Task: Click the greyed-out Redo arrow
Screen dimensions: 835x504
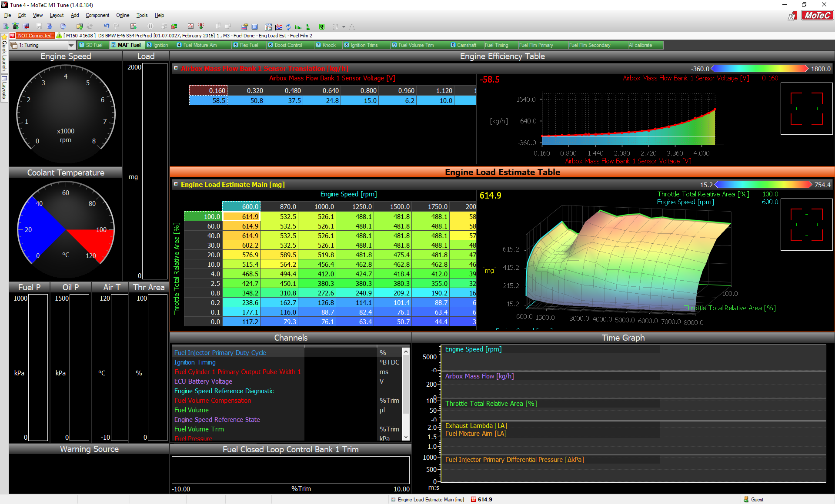Action: click(117, 27)
